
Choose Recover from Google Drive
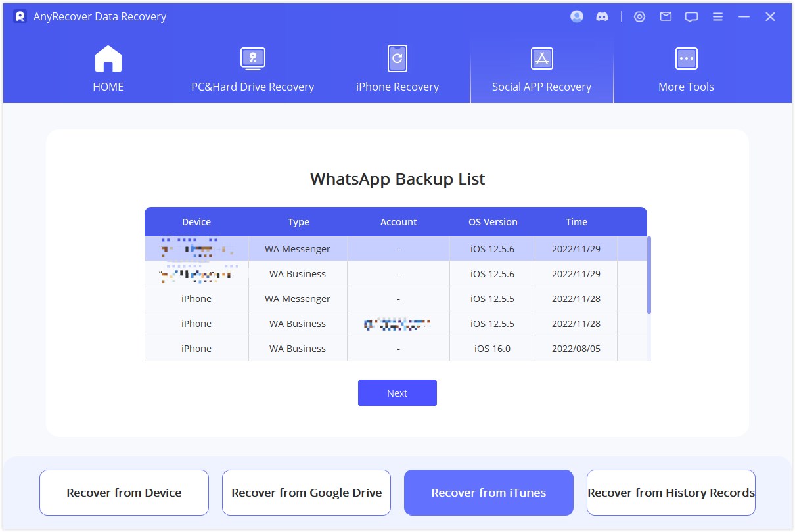pyautogui.click(x=306, y=492)
